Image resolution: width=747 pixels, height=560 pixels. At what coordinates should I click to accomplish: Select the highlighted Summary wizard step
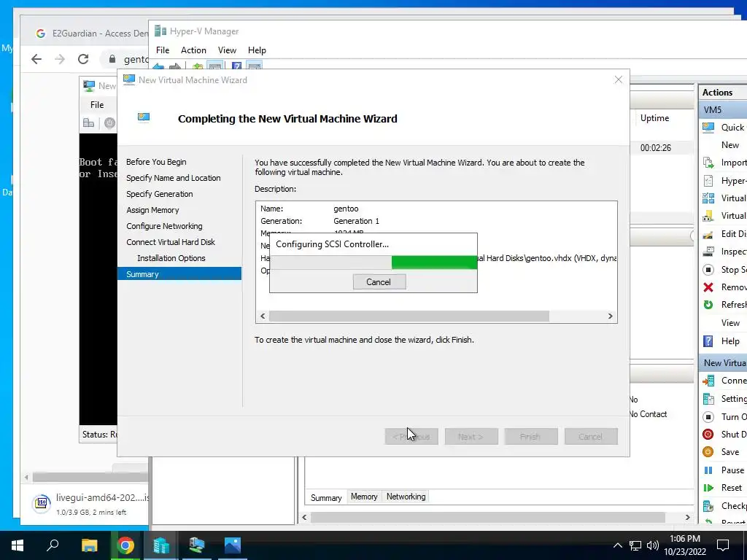pos(179,274)
